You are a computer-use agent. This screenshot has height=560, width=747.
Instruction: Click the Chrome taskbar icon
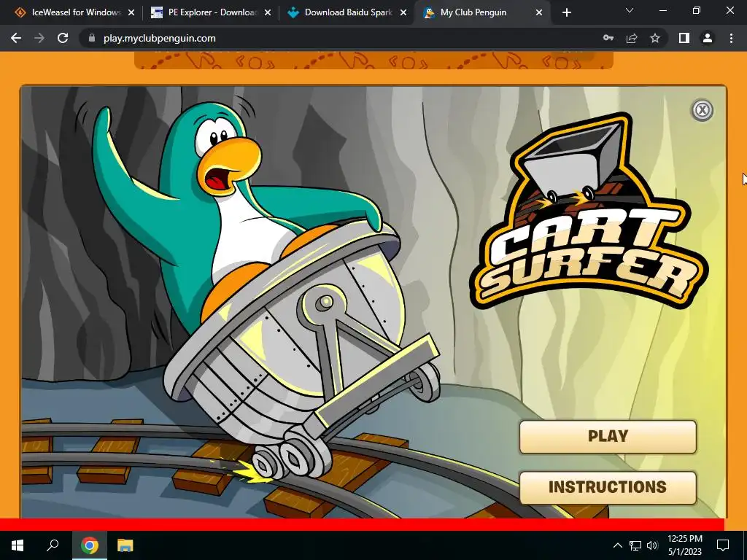(x=89, y=545)
